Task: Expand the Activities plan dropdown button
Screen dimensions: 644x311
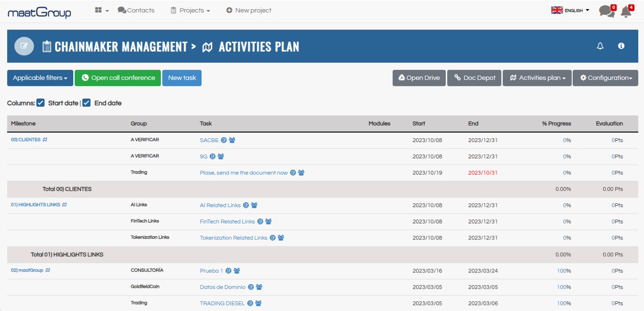Action: click(x=537, y=78)
